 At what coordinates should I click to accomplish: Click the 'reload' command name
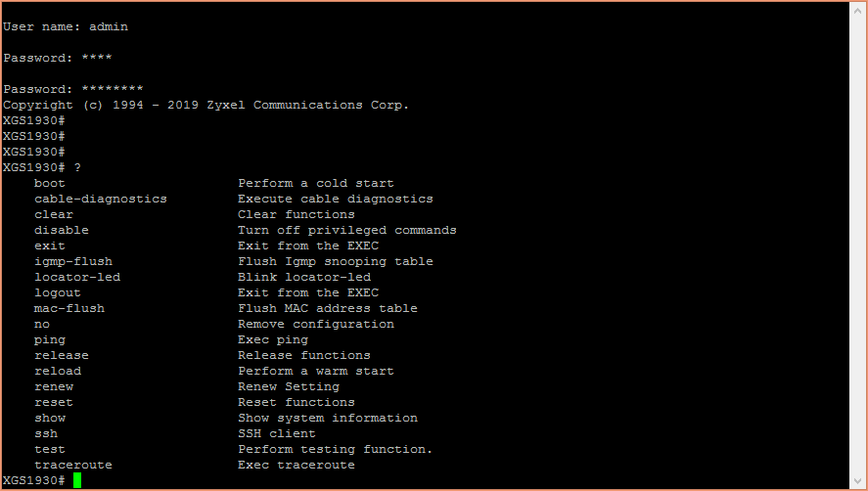[x=58, y=371]
